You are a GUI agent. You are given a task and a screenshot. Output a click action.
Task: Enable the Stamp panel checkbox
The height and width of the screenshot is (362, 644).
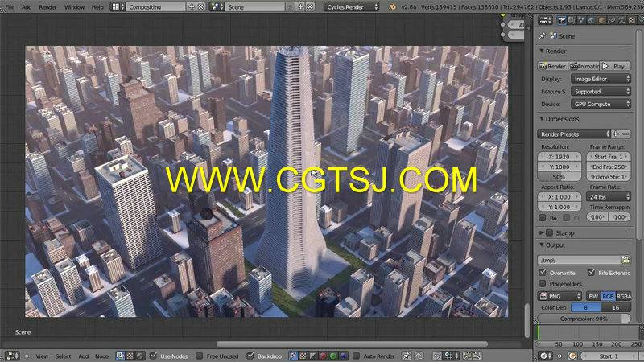(550, 232)
